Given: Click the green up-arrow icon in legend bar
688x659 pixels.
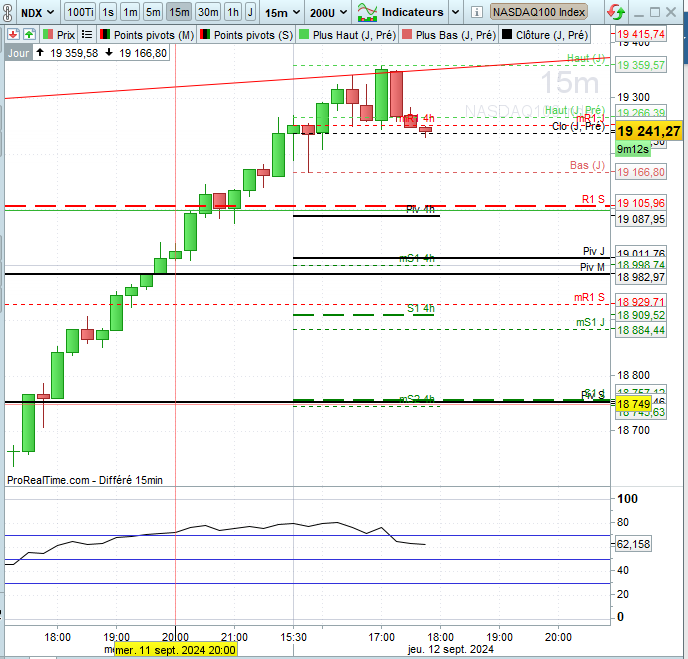Looking at the screenshot, I should click(x=29, y=34).
